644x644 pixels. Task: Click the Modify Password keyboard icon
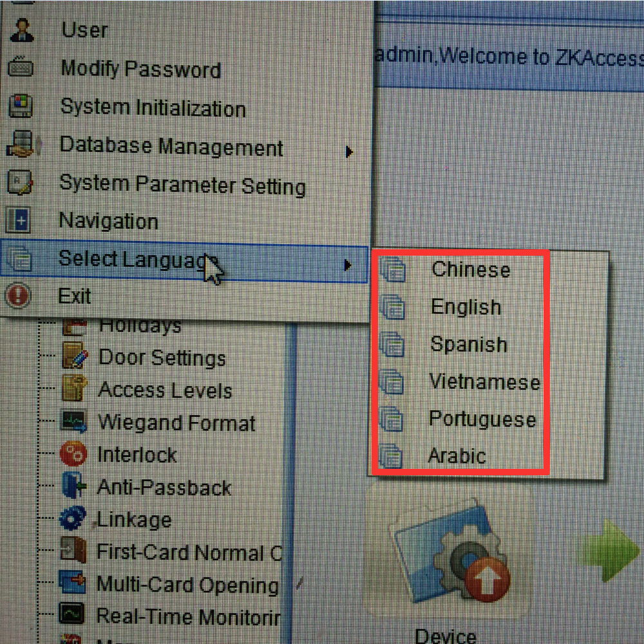tap(20, 66)
